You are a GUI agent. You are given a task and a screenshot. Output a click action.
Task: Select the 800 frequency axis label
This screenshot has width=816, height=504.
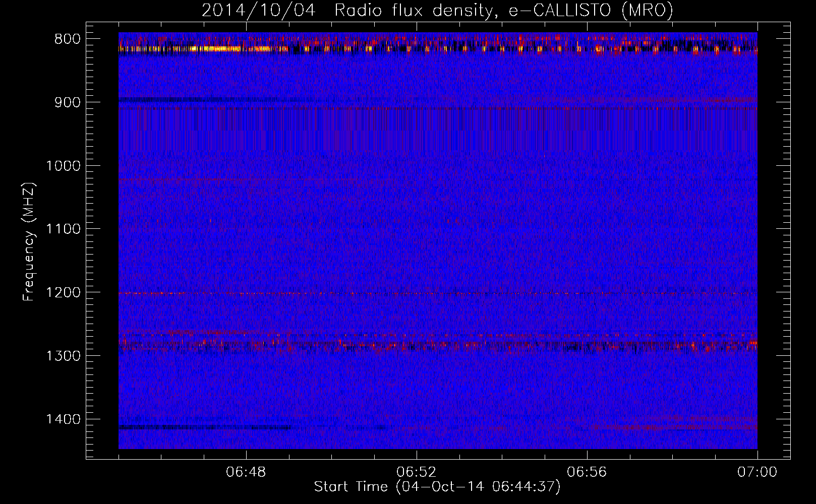pyautogui.click(x=68, y=39)
